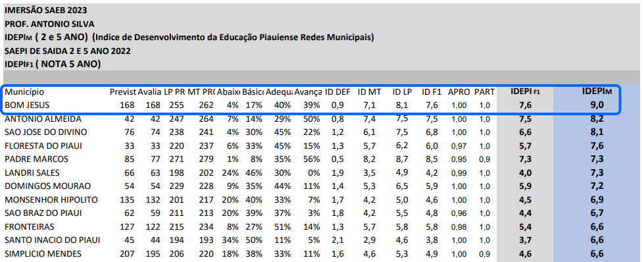Viewport: 644px width, 262px height.
Task: Click the PADRE MARCOS row name
Action: pyautogui.click(x=37, y=159)
